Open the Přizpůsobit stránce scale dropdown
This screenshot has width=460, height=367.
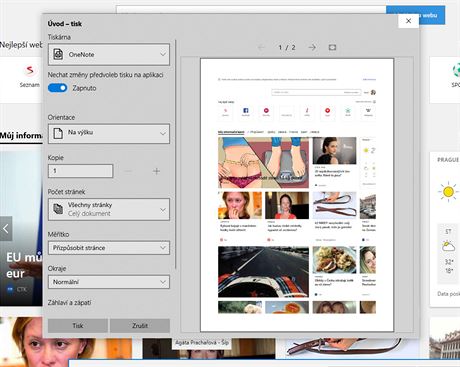(109, 248)
